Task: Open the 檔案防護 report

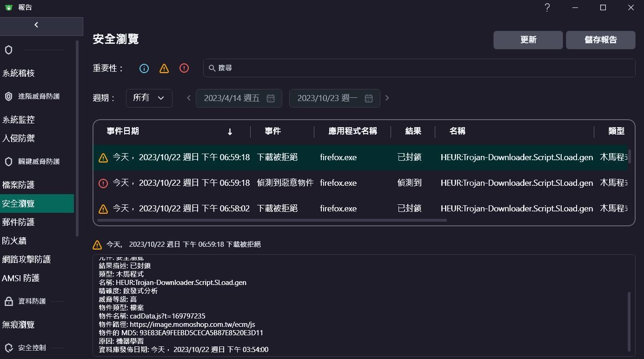Action: point(37,185)
